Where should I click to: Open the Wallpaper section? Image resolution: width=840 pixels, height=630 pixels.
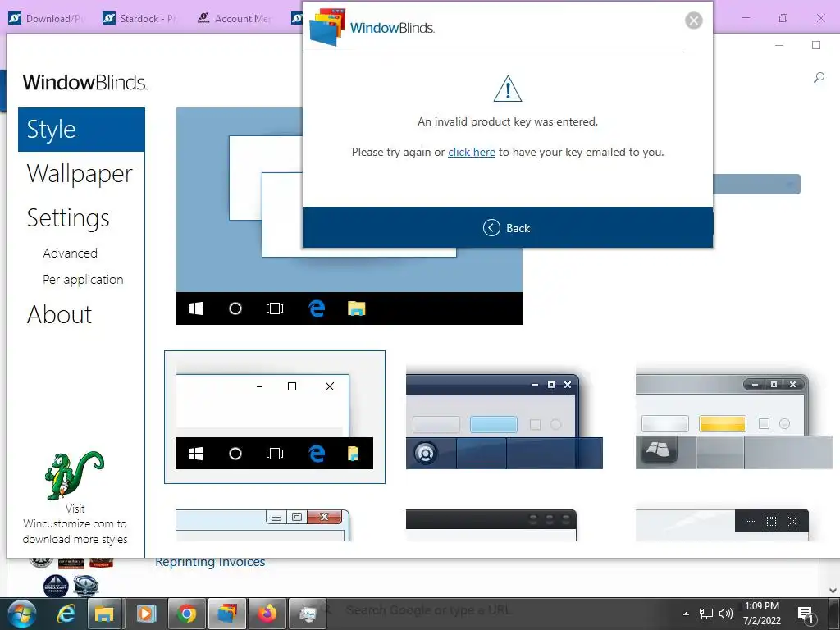click(x=80, y=174)
